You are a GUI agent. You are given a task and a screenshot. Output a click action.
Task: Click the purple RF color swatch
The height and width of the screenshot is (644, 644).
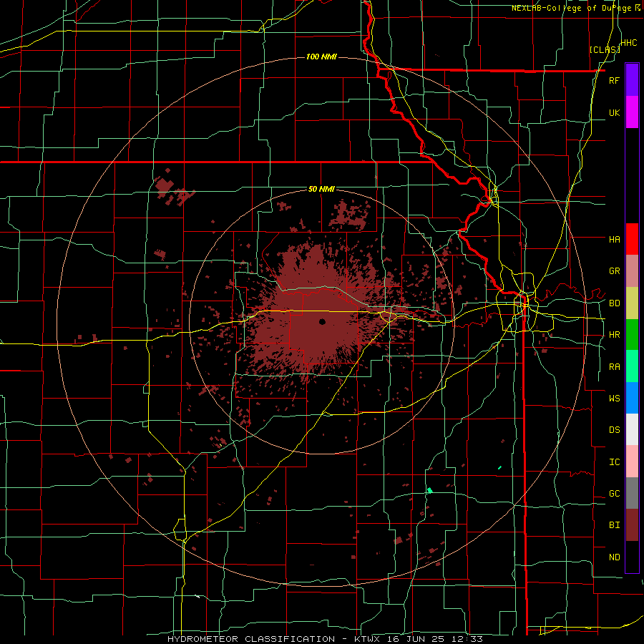(632, 79)
